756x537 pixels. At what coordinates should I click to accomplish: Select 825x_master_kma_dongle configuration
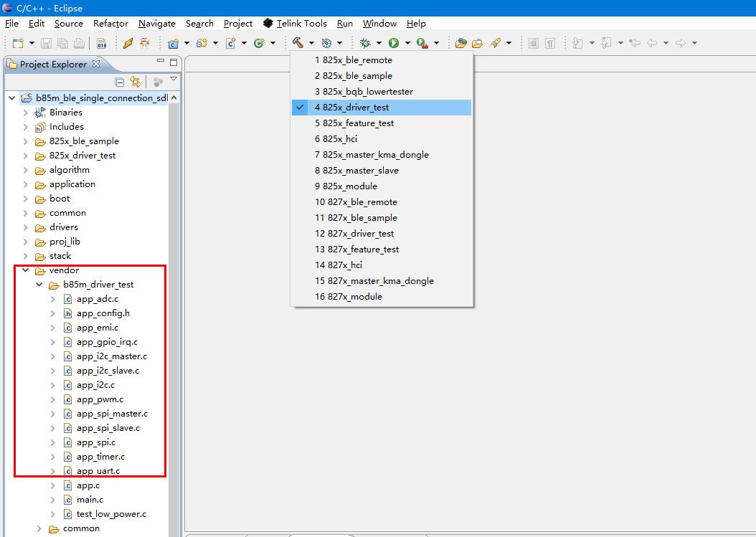[382, 155]
